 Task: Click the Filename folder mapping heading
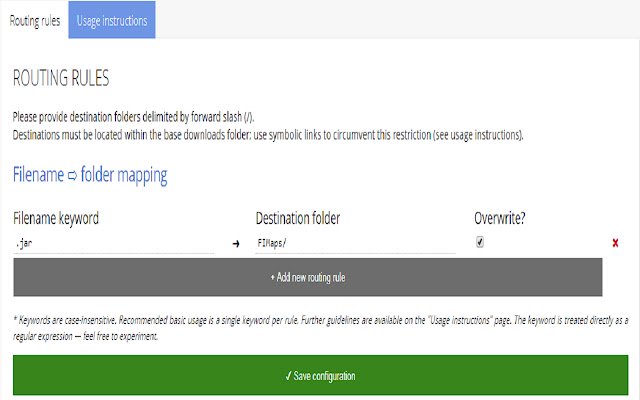pos(90,175)
